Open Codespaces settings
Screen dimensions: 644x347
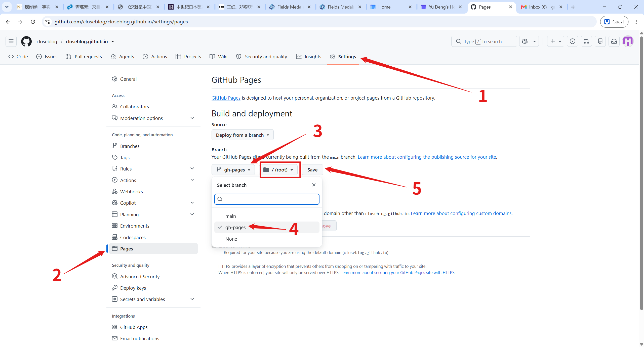coord(153,237)
